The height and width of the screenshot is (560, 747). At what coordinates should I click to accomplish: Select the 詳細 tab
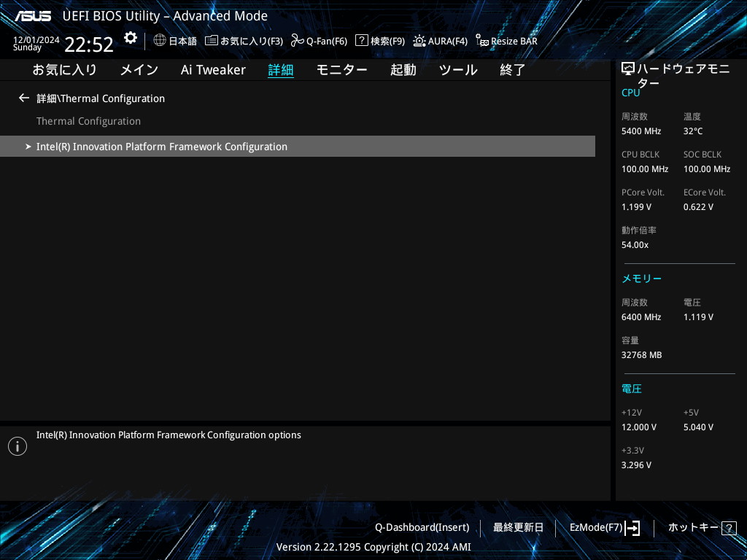point(281,70)
